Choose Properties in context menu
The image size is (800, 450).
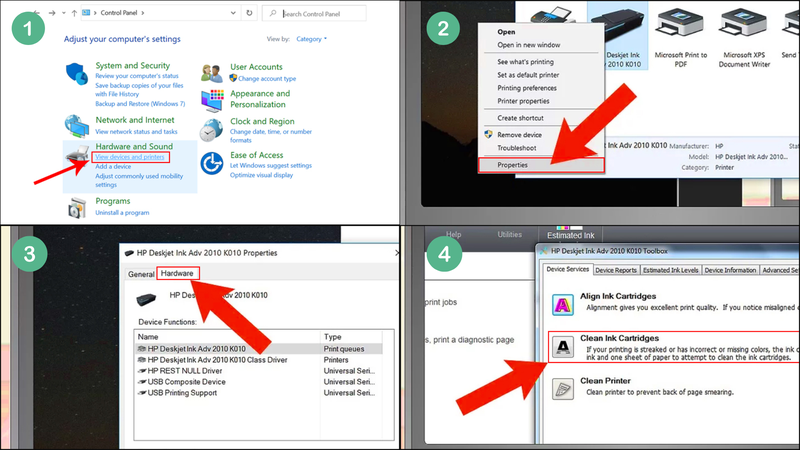point(541,165)
